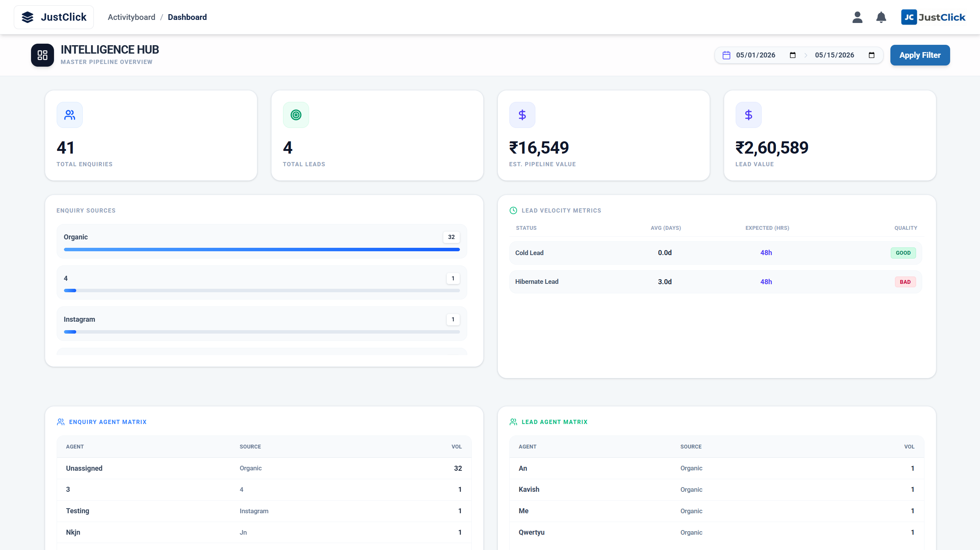Click AVG (DAYS) column header
The height and width of the screenshot is (550, 980).
tap(666, 228)
